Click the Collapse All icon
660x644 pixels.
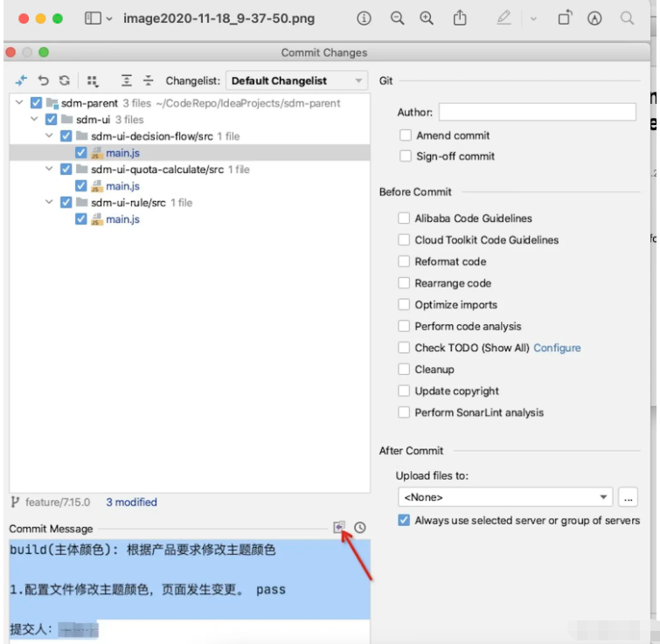(148, 80)
